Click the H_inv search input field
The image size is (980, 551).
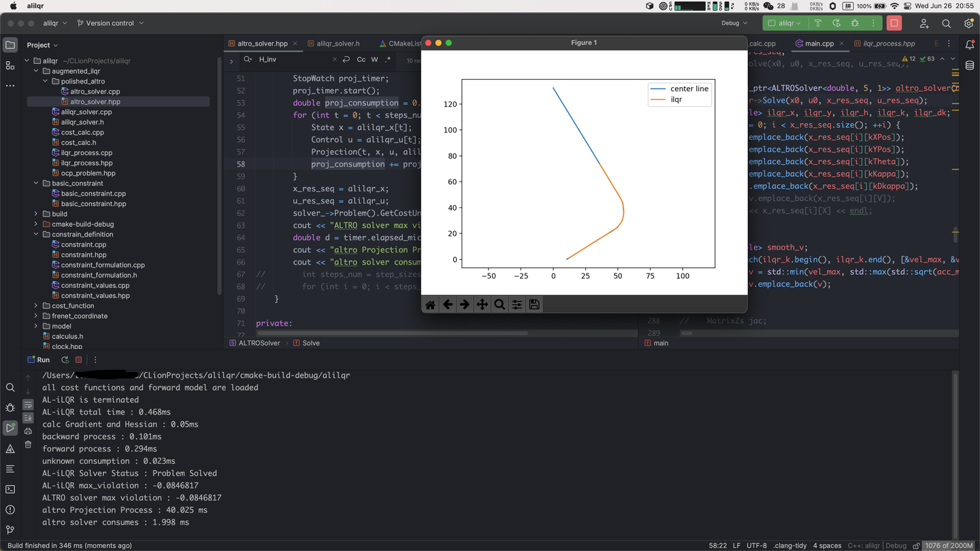[293, 60]
